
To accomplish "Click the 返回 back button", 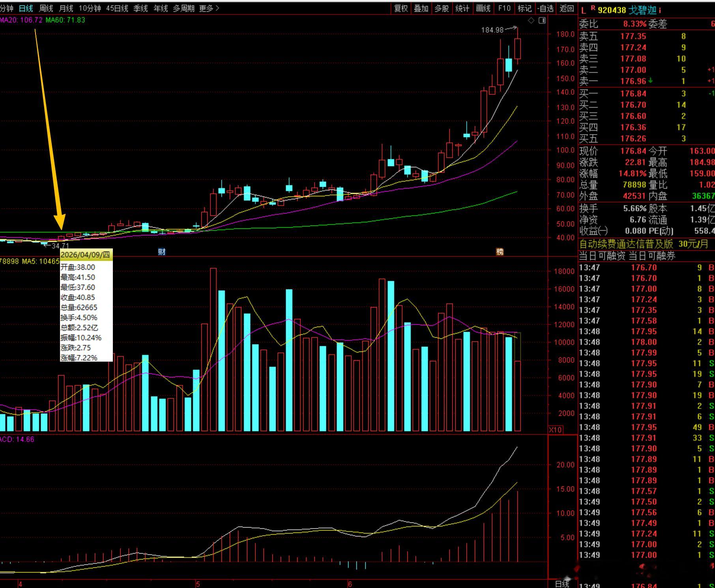I will coord(567,8).
